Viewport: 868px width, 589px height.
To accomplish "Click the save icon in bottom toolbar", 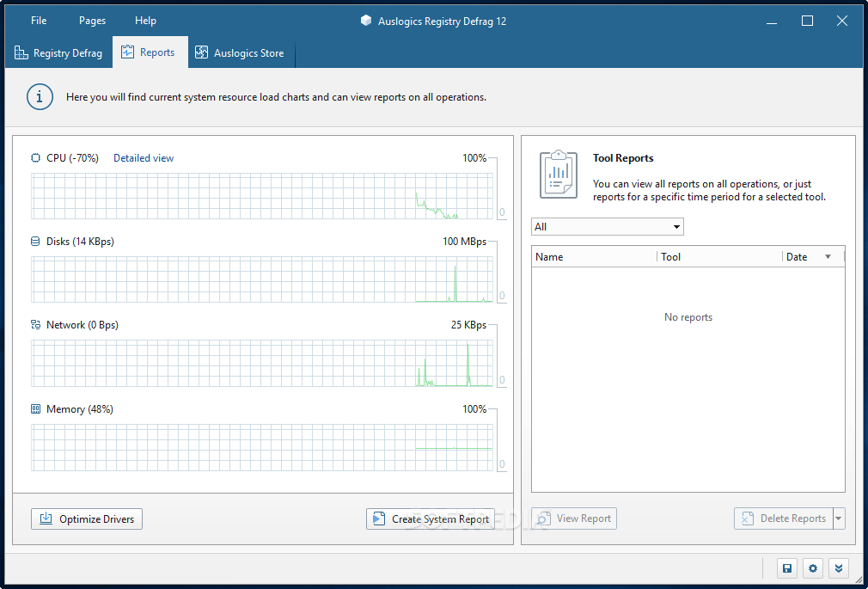I will (787, 568).
